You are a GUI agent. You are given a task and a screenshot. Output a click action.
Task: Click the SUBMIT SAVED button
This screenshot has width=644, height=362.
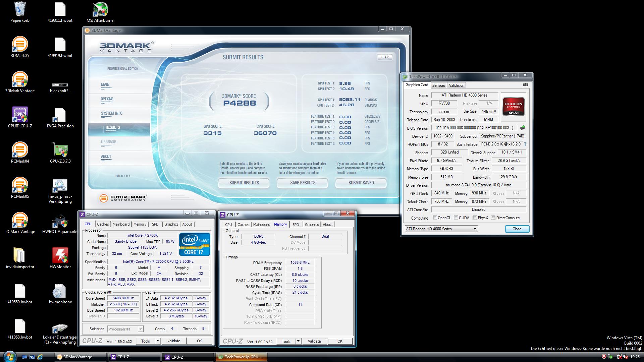(361, 183)
